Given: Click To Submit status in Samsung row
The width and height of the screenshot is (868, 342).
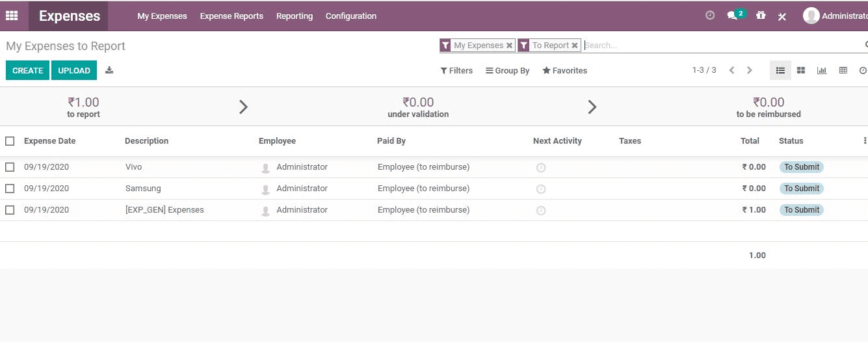Looking at the screenshot, I should pos(802,189).
